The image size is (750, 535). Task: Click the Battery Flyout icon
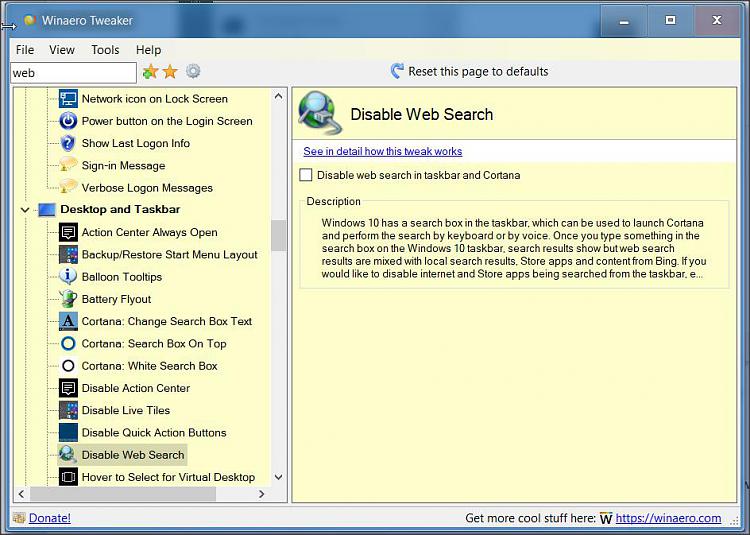68,299
